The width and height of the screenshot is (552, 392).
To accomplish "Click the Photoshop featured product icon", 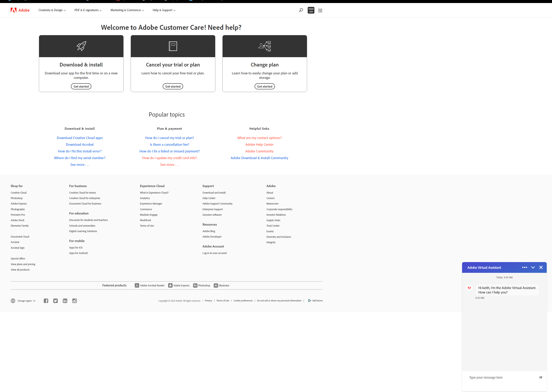I will point(195,285).
